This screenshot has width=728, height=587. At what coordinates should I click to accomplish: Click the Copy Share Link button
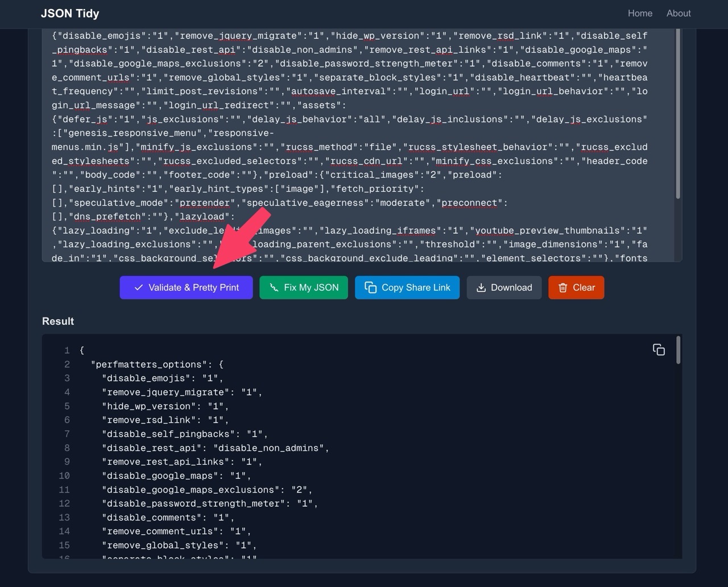[x=407, y=287]
